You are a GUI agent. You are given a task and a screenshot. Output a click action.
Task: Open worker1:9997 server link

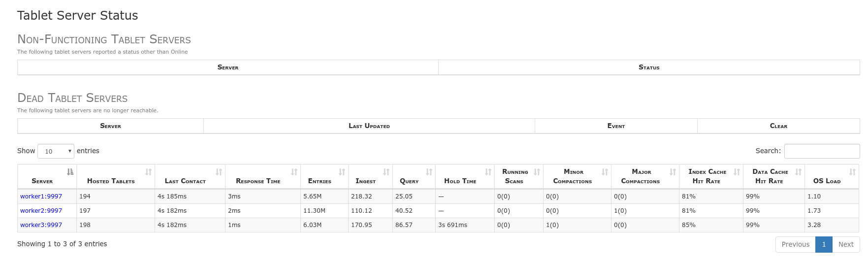click(x=41, y=197)
